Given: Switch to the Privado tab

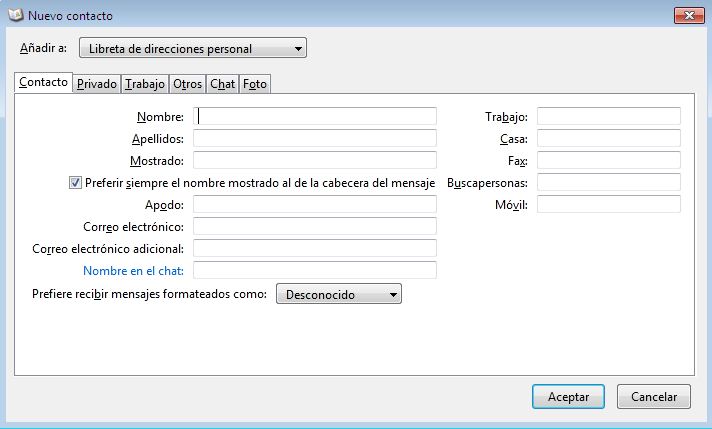Looking at the screenshot, I should (97, 84).
